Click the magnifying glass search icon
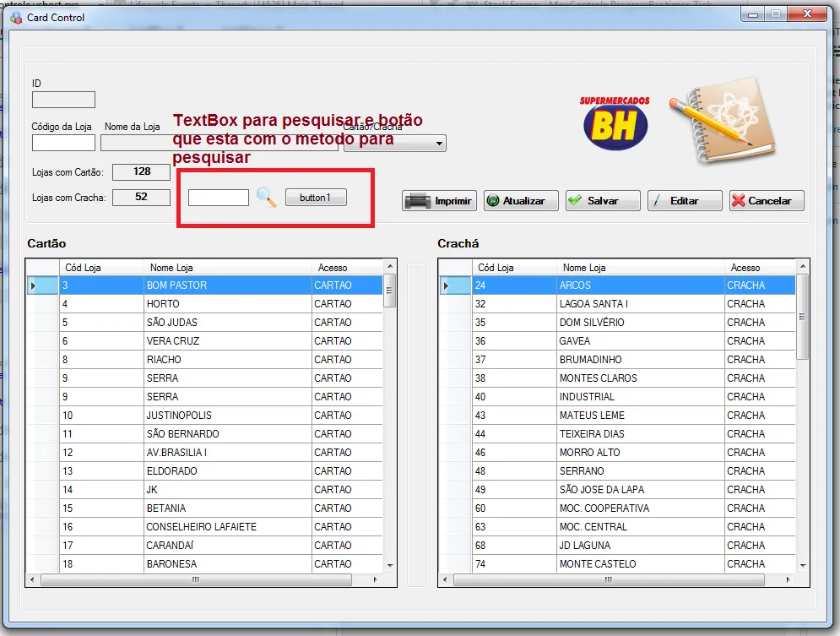Image resolution: width=840 pixels, height=636 pixels. click(x=266, y=197)
